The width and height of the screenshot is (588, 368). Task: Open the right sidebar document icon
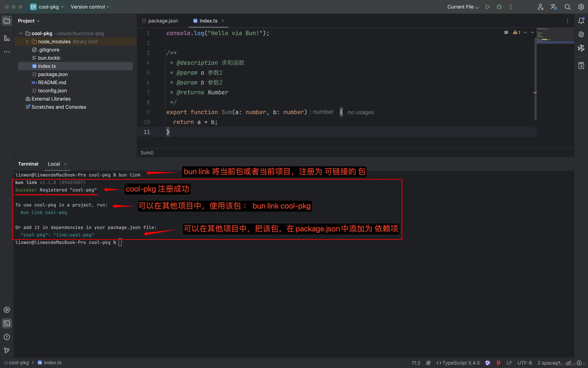pyautogui.click(x=581, y=65)
